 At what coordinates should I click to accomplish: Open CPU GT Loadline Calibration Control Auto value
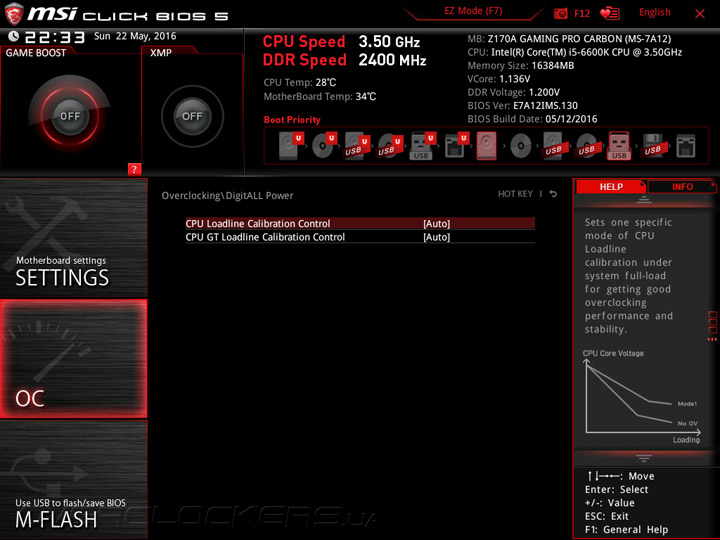point(436,237)
